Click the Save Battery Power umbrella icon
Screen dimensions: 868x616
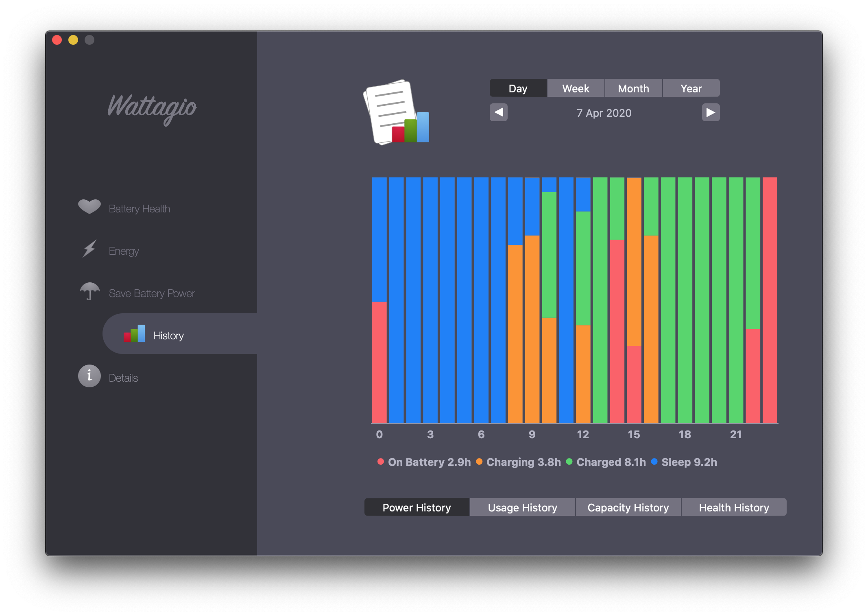(89, 291)
